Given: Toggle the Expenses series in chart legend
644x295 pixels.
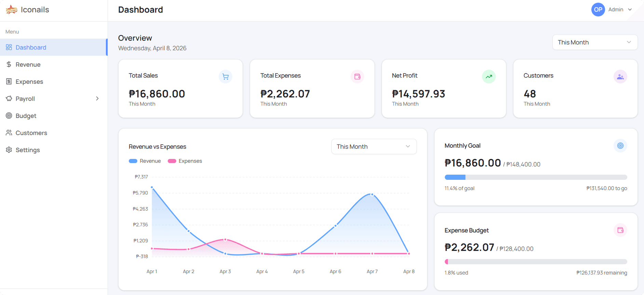Looking at the screenshot, I should [185, 161].
